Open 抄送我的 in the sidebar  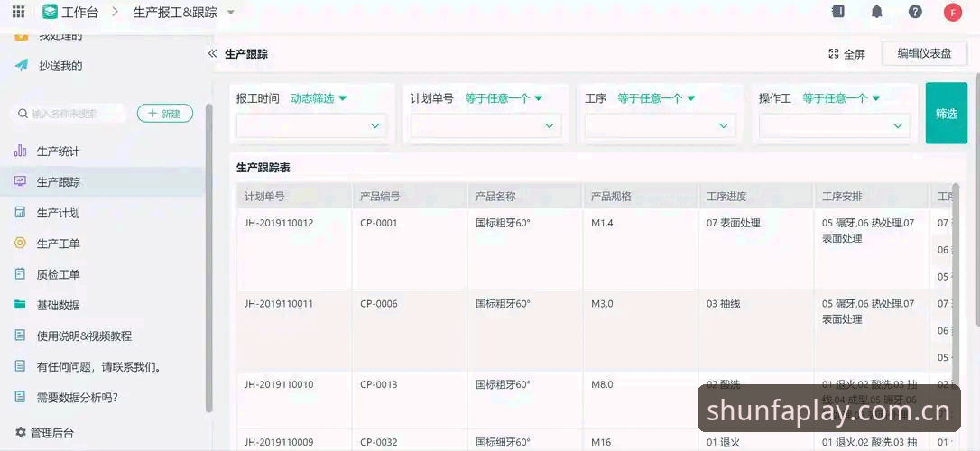point(60,66)
